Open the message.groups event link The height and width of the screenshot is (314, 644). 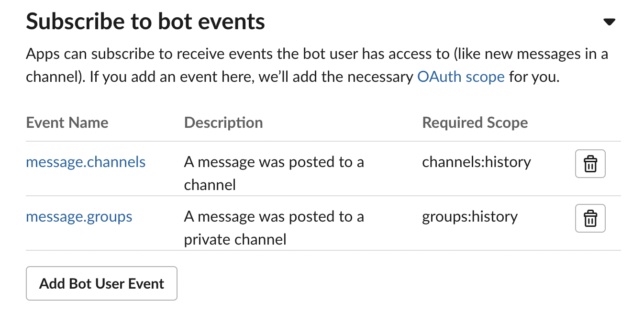tap(79, 216)
